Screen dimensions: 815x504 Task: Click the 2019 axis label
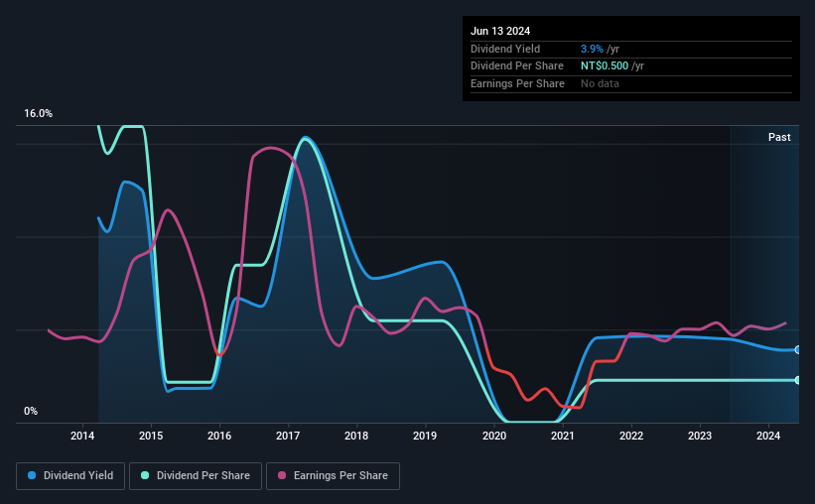click(425, 436)
